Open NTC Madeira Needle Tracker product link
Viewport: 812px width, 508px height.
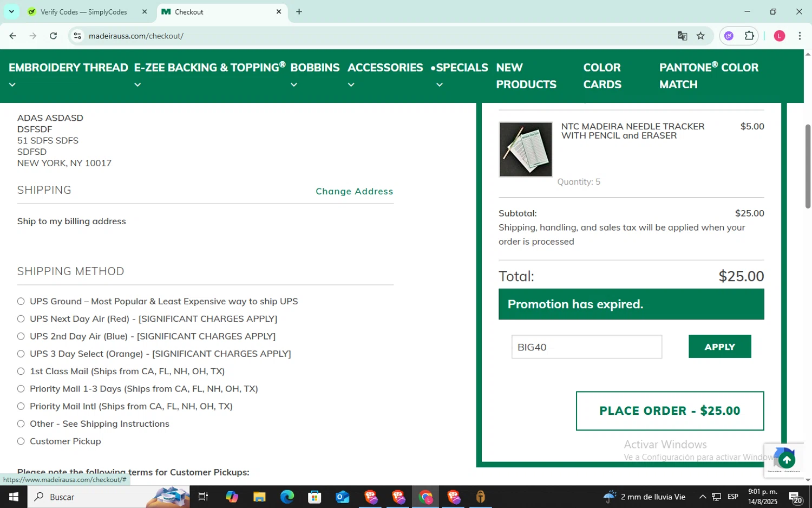[x=633, y=131]
